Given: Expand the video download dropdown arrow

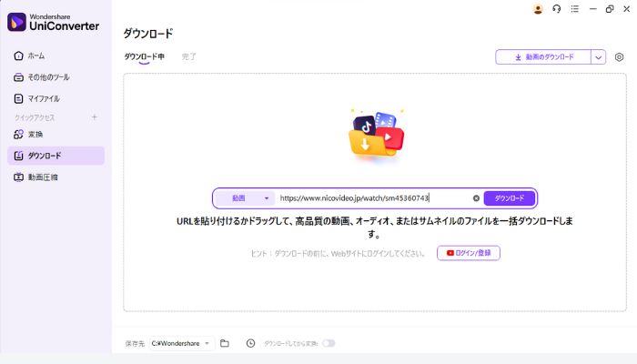Looking at the screenshot, I should pyautogui.click(x=599, y=57).
